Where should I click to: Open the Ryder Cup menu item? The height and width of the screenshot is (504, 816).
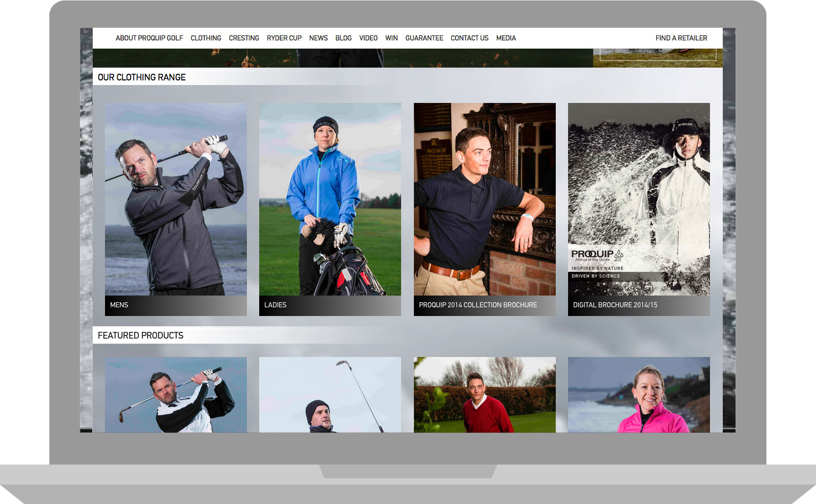click(x=284, y=38)
